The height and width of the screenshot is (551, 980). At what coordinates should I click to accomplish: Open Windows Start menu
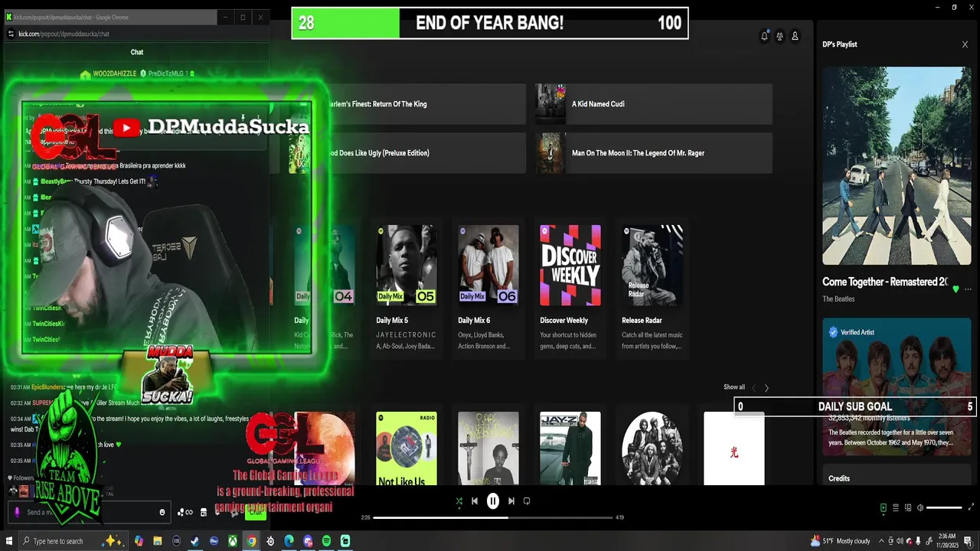pos(9,541)
